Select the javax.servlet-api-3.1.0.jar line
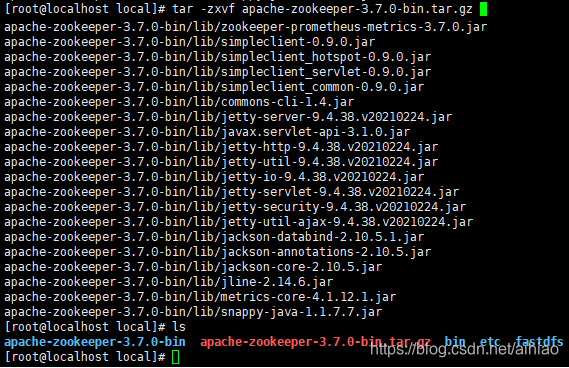Image resolution: width=569 pixels, height=368 pixels. pos(207,132)
